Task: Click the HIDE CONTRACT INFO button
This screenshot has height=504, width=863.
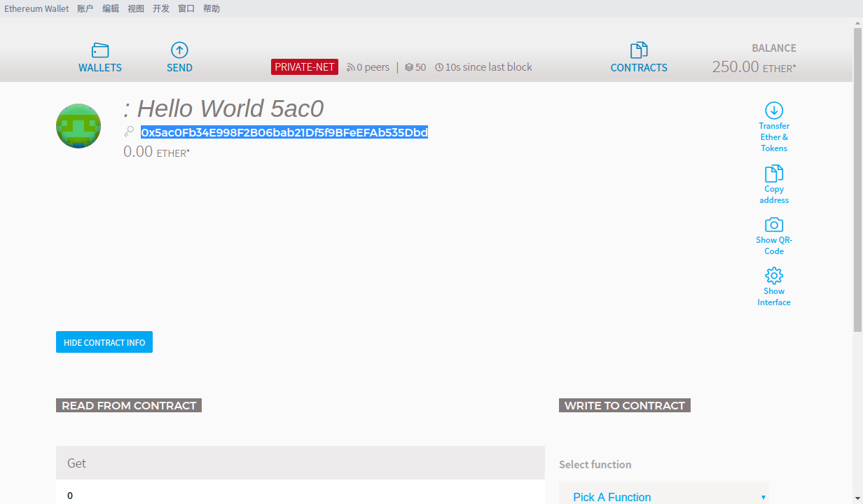Action: [x=104, y=342]
